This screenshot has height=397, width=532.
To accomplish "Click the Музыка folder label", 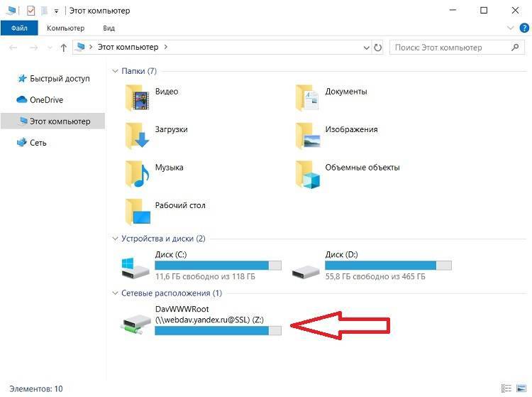I will (x=170, y=168).
